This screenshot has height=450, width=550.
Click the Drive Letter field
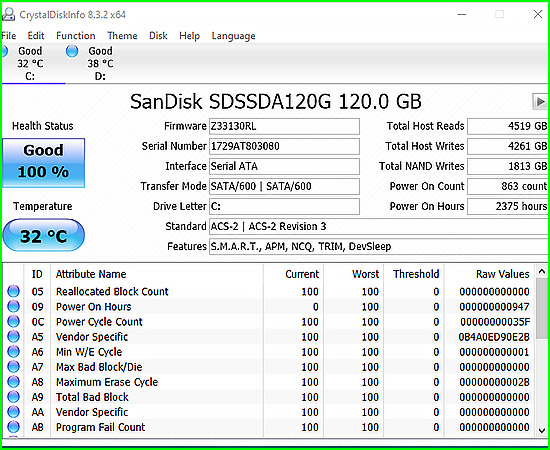284,206
